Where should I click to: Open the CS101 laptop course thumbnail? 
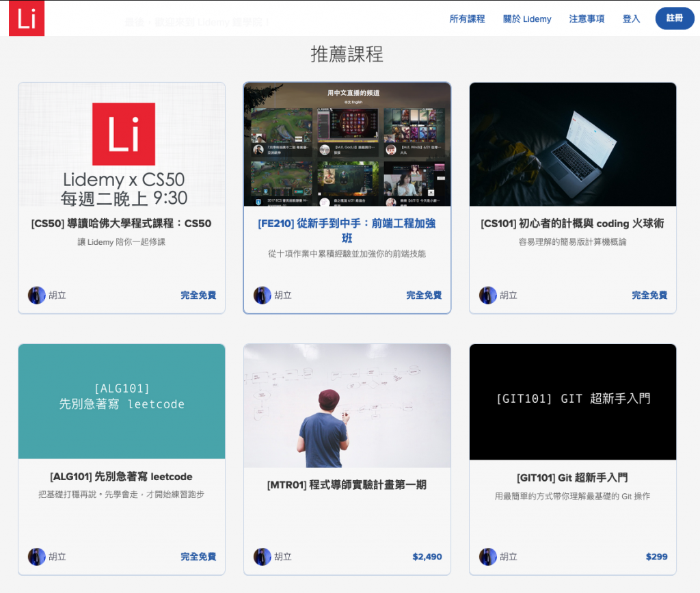[573, 144]
